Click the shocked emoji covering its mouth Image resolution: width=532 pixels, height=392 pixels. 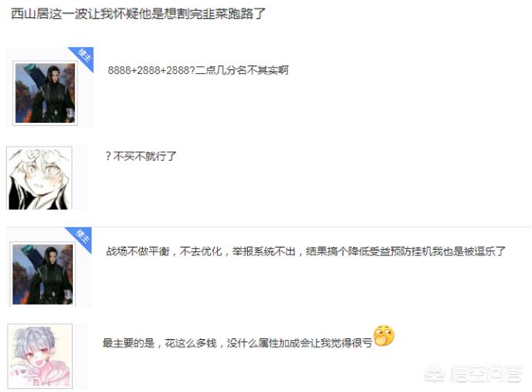(x=384, y=335)
